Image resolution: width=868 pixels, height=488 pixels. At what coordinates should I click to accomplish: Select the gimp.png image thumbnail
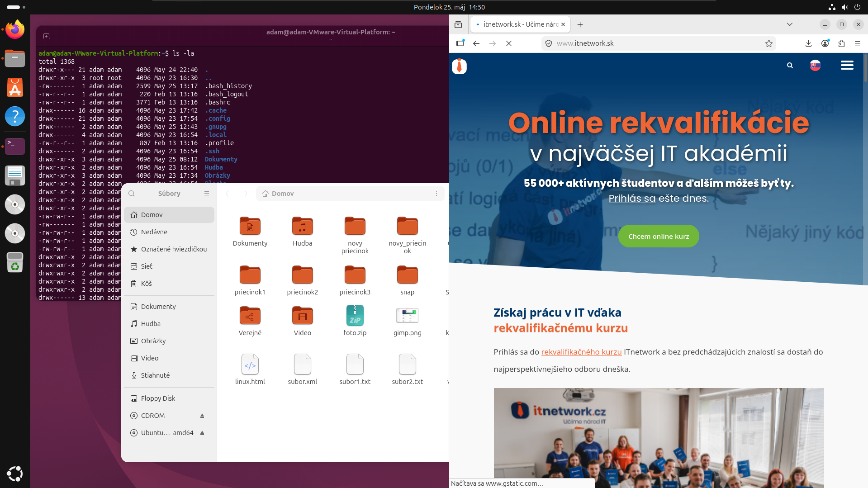pos(408,316)
